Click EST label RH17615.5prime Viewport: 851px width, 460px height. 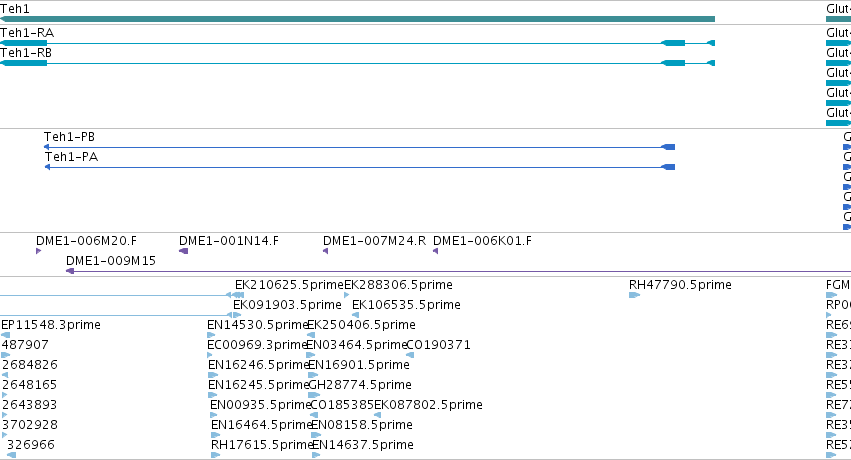pos(262,445)
